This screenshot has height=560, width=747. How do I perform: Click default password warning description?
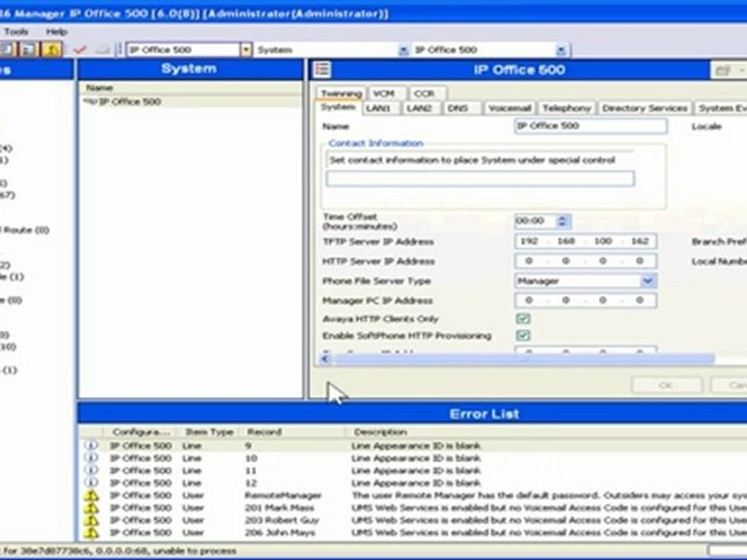(549, 495)
